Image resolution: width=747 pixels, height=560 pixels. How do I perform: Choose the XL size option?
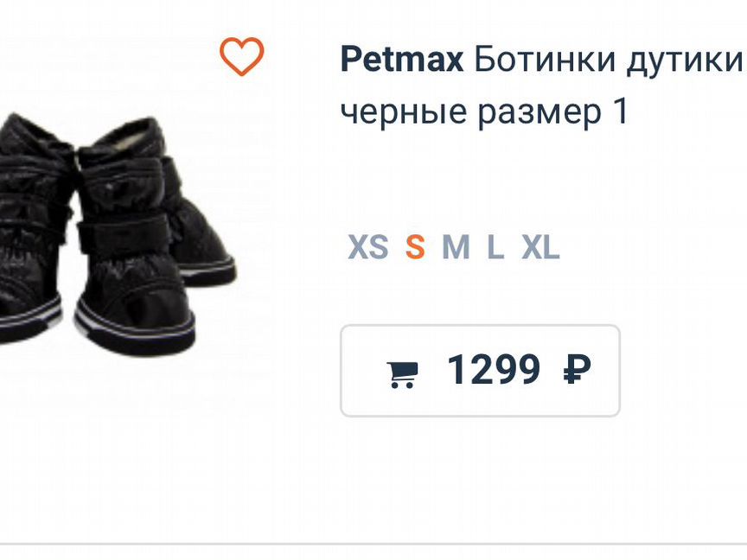pos(539,250)
